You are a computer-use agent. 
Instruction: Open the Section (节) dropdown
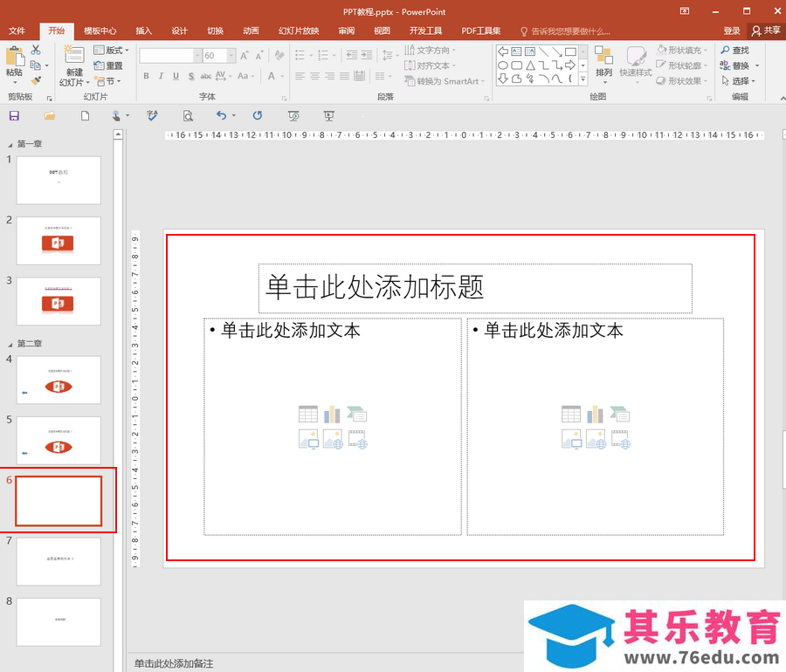[107, 81]
